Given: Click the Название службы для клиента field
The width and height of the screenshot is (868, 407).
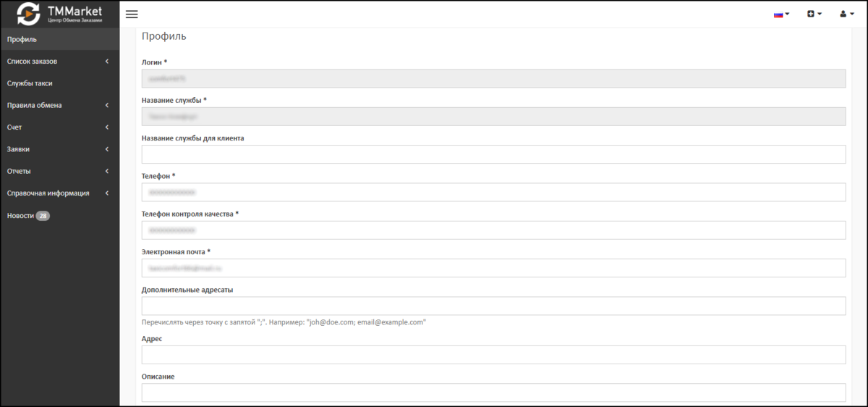Looking at the screenshot, I should 493,154.
